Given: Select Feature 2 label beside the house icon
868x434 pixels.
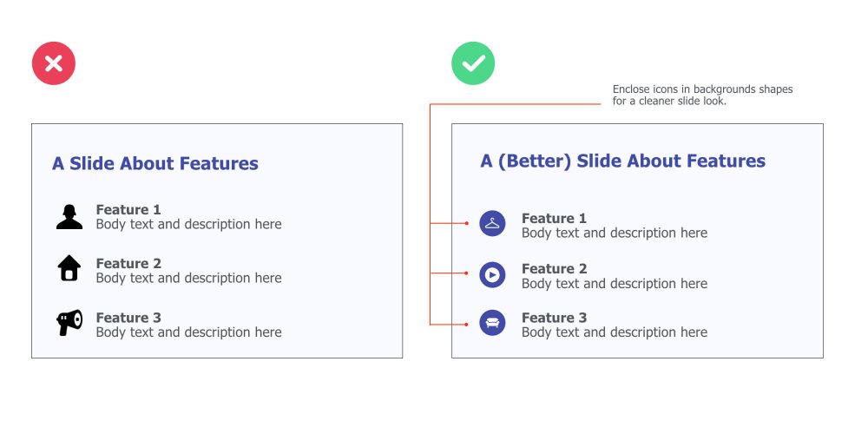Looking at the screenshot, I should tap(128, 263).
